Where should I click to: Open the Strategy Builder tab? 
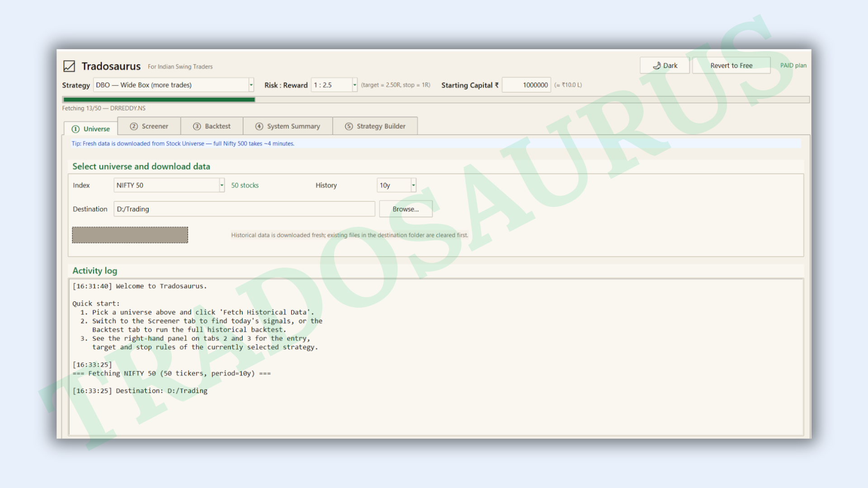point(375,126)
